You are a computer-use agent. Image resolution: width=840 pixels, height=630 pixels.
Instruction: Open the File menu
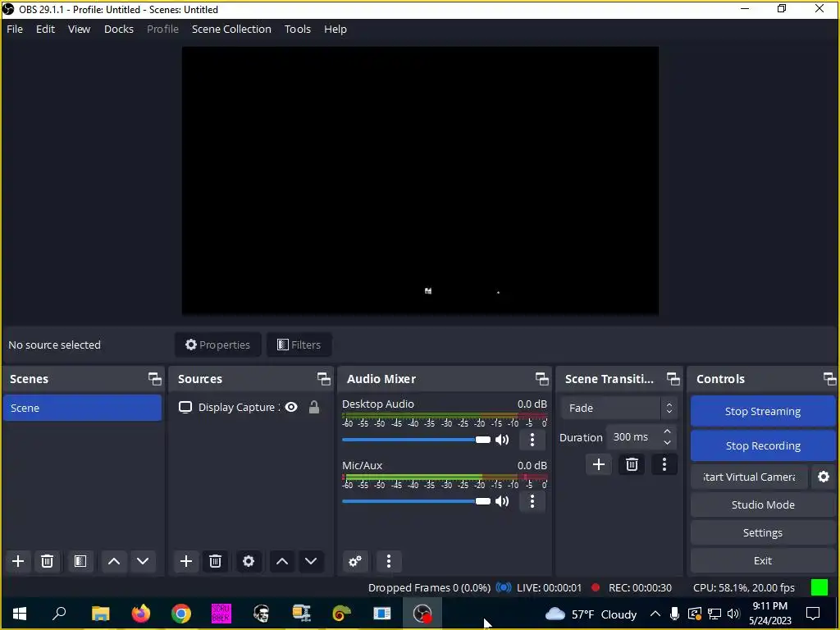15,30
